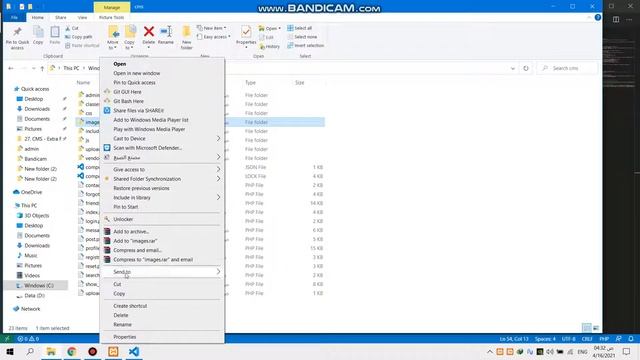This screenshot has width=640, height=360.
Task: Switch to the View ribbon tab
Action: coord(82,18)
